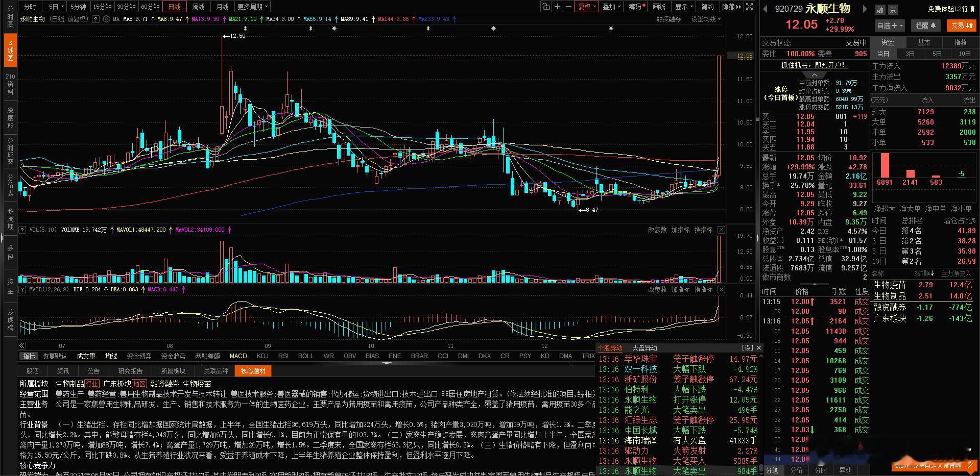Click 融资融券 link above chart
The height and width of the screenshot is (476, 980).
(668, 19)
